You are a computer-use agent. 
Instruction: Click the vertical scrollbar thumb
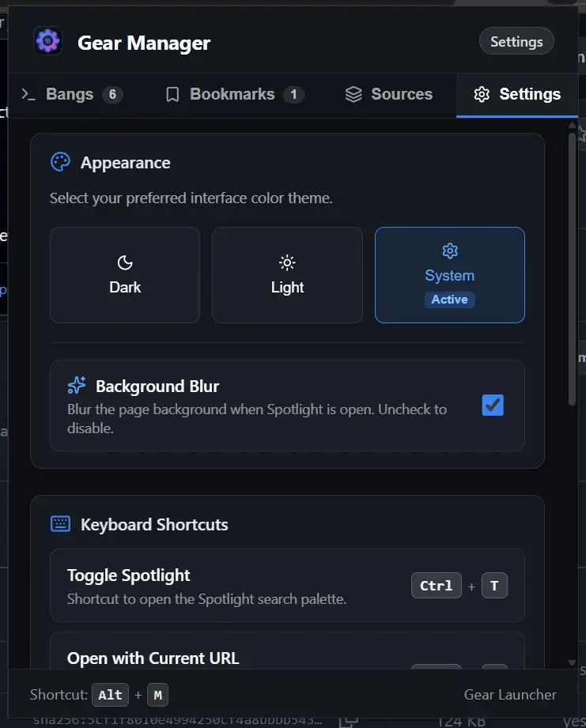(572, 270)
